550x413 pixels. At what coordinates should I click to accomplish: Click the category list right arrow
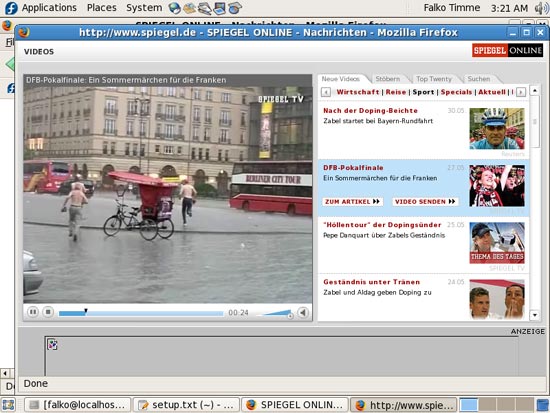(x=521, y=92)
